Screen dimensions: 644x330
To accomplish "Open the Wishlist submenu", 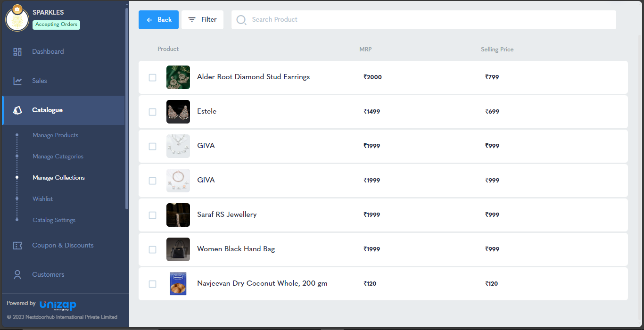I will point(42,199).
